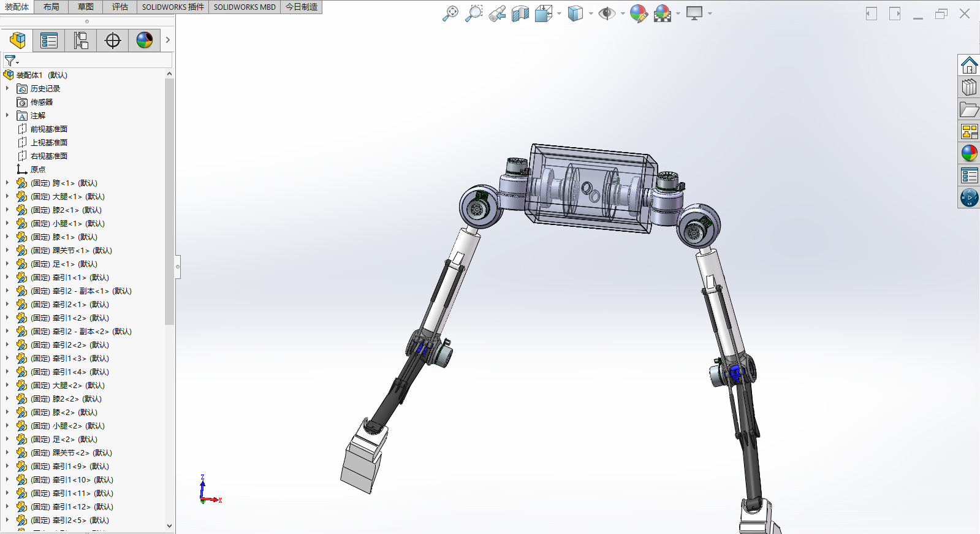Select the Zoom to Area tool
The image size is (980, 534).
click(474, 13)
